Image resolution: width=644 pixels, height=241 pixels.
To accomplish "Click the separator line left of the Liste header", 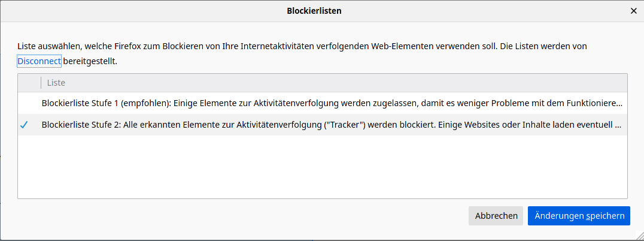I will pyautogui.click(x=41, y=83).
